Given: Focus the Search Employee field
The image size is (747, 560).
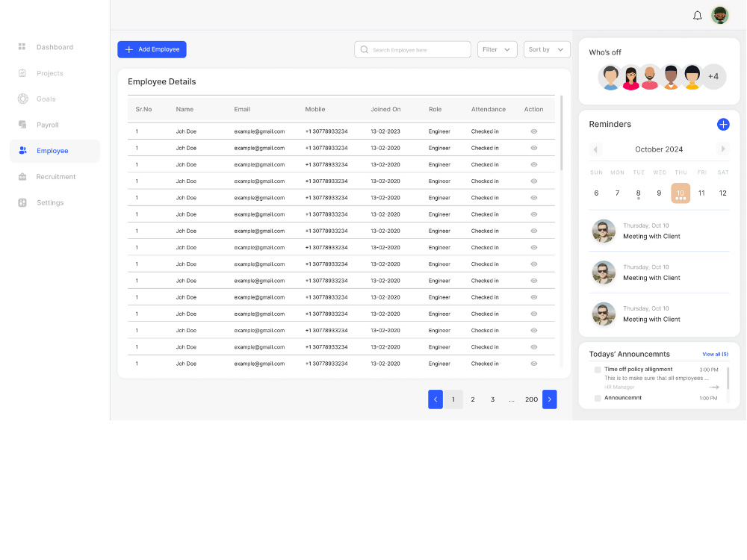Looking at the screenshot, I should click(x=412, y=49).
